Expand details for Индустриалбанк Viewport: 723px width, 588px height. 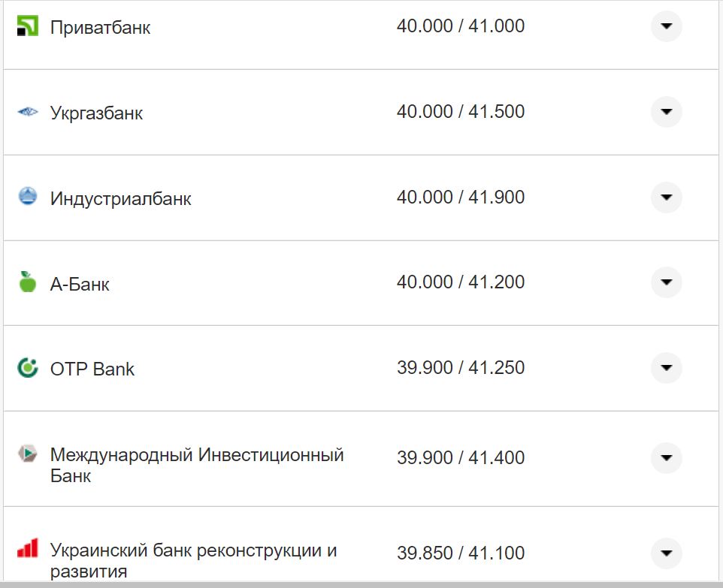[x=666, y=197]
